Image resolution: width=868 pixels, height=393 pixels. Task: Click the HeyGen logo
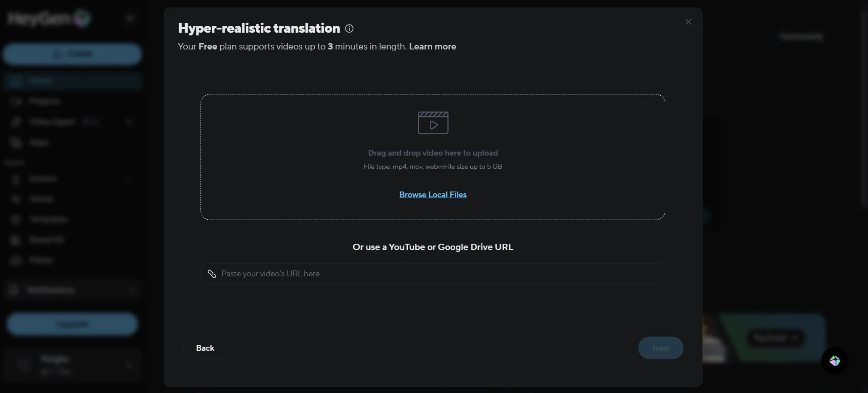[49, 19]
